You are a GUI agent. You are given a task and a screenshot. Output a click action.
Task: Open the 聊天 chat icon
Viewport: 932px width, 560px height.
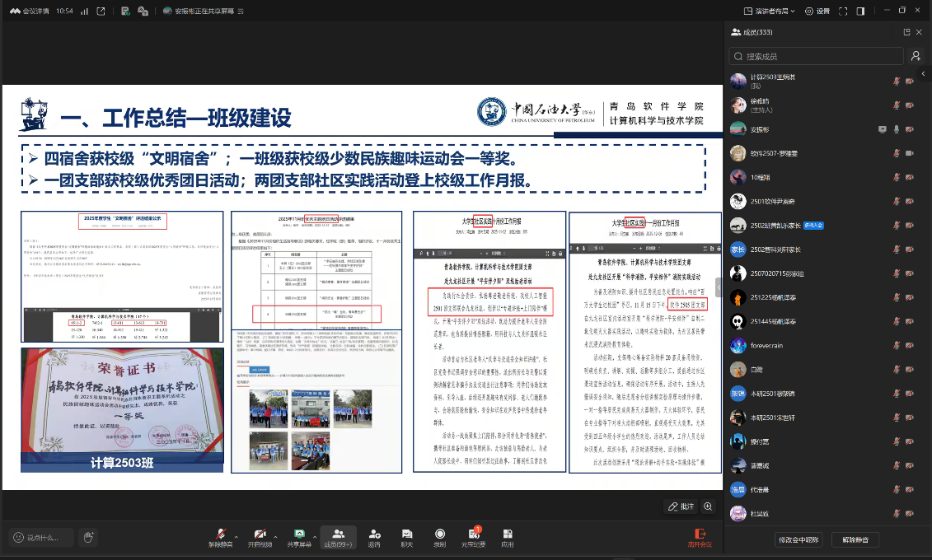point(406,534)
